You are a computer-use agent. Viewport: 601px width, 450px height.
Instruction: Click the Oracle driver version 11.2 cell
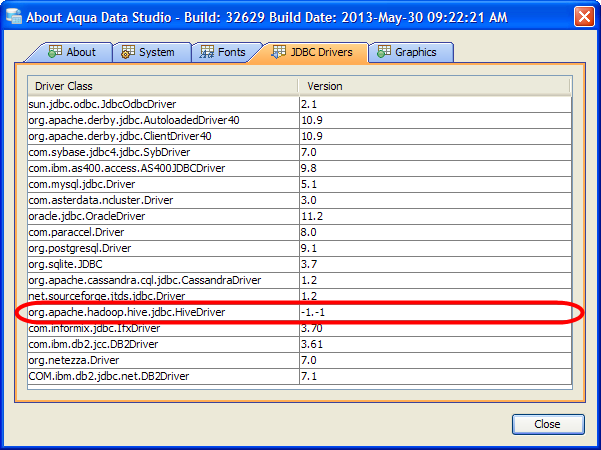tap(435, 216)
